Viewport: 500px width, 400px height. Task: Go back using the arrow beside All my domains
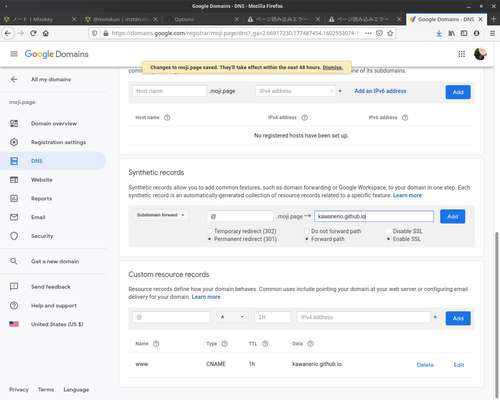point(14,79)
